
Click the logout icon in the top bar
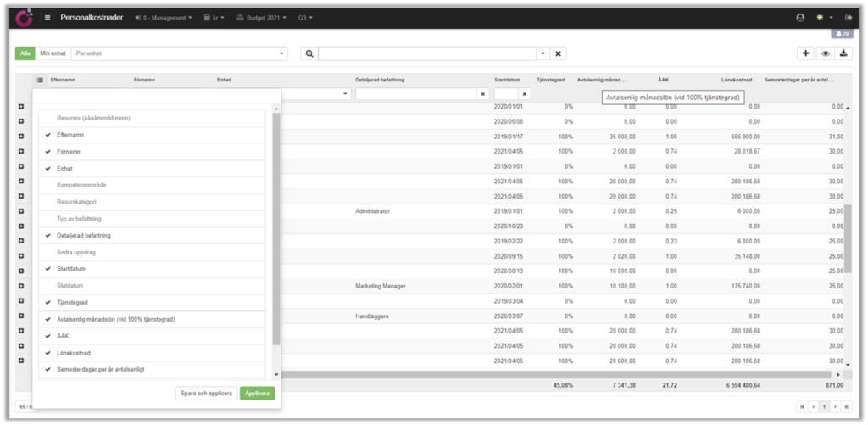click(848, 18)
